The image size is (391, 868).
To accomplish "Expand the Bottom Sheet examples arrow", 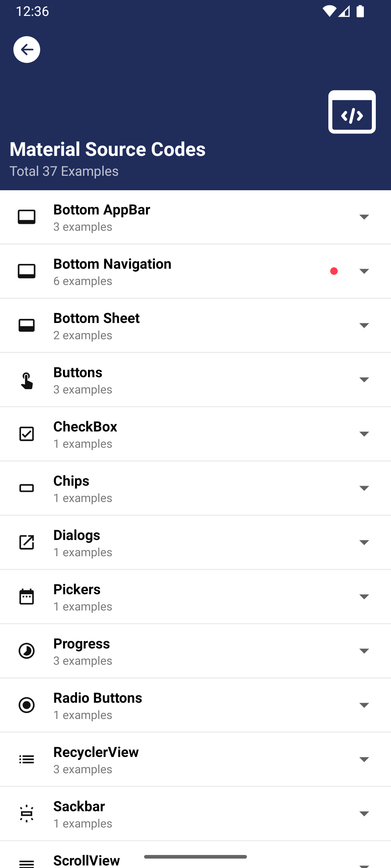I will click(364, 325).
